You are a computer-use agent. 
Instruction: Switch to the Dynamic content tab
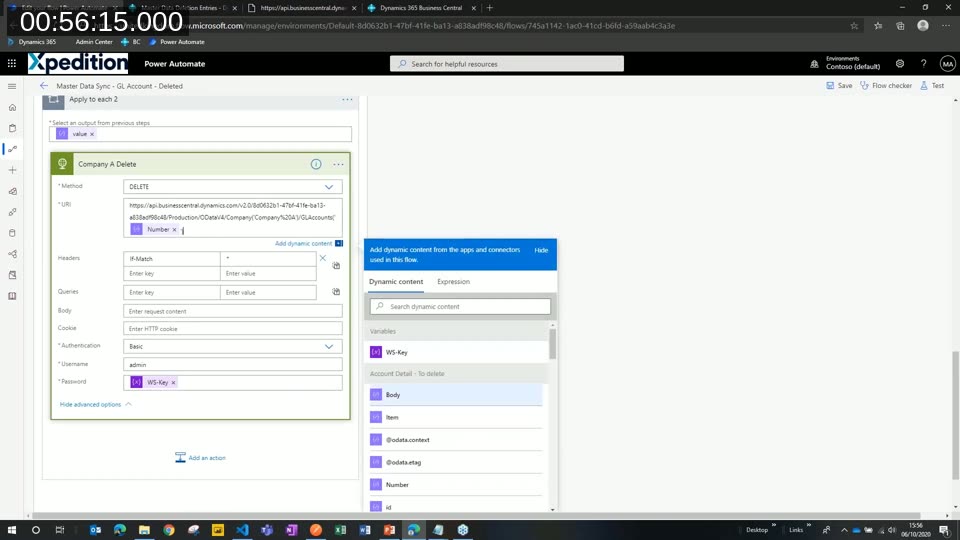click(x=396, y=282)
